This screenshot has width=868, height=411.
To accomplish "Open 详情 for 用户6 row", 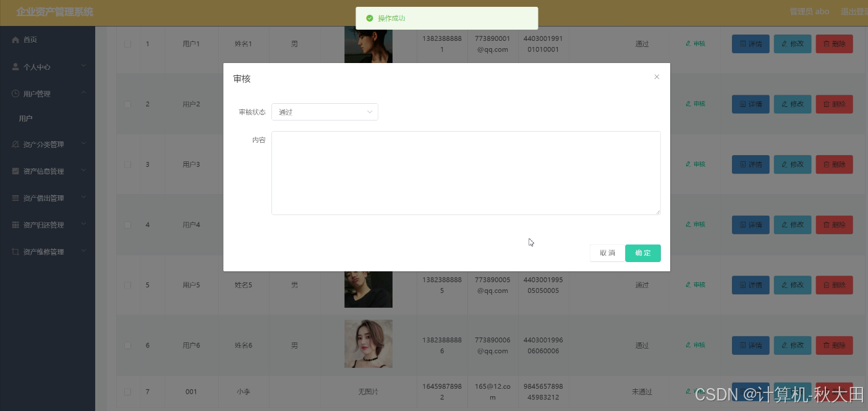I will click(751, 345).
